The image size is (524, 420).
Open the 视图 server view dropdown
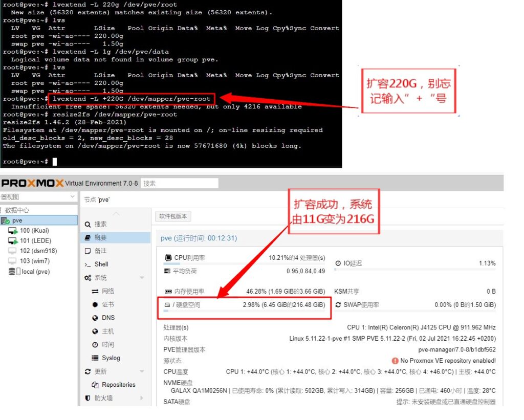point(72,197)
